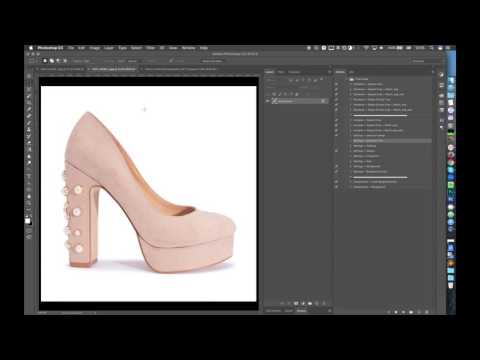Click the Background layer thumbnail
This screenshot has height=360, width=480.
coord(275,101)
